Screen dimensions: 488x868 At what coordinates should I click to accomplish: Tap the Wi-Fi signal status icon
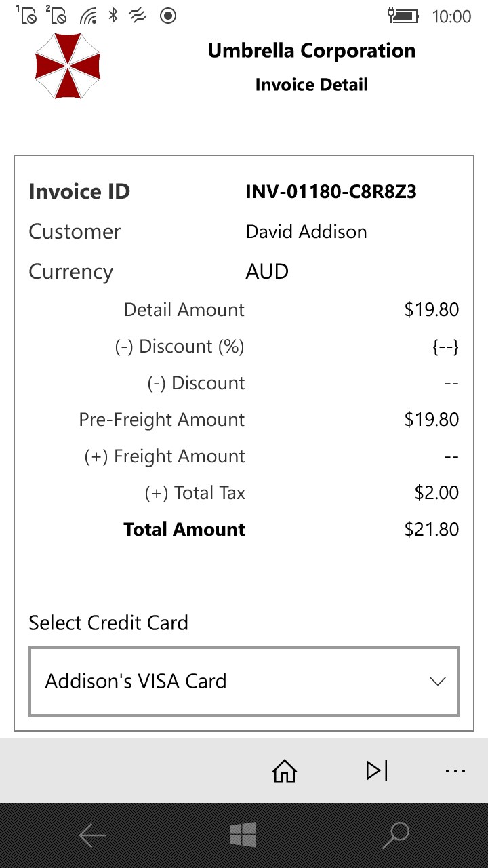coord(88,15)
